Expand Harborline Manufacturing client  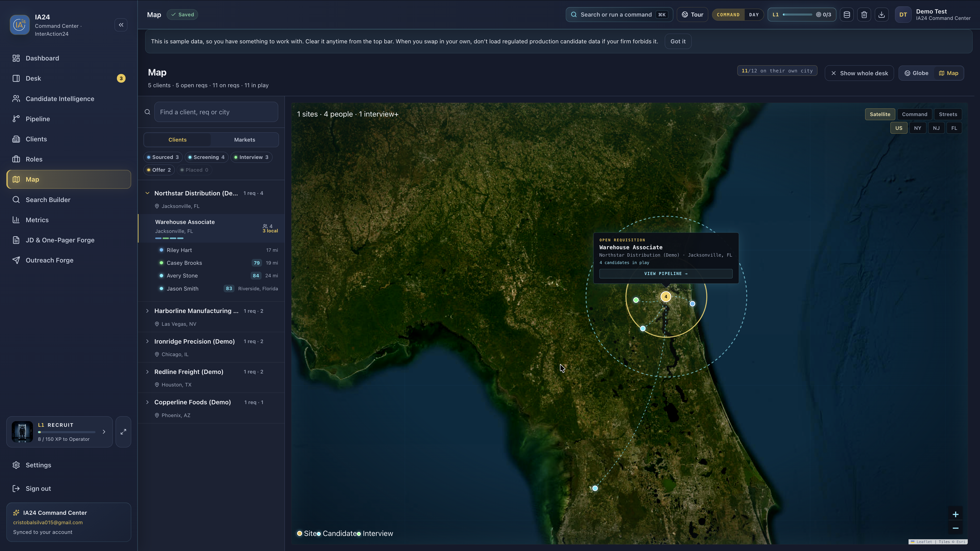(x=147, y=311)
